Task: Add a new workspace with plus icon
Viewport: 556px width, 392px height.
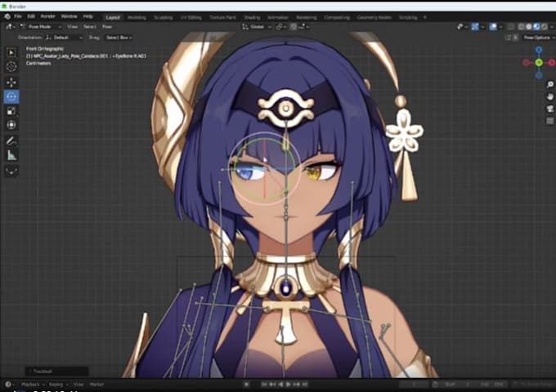Action: (425, 17)
